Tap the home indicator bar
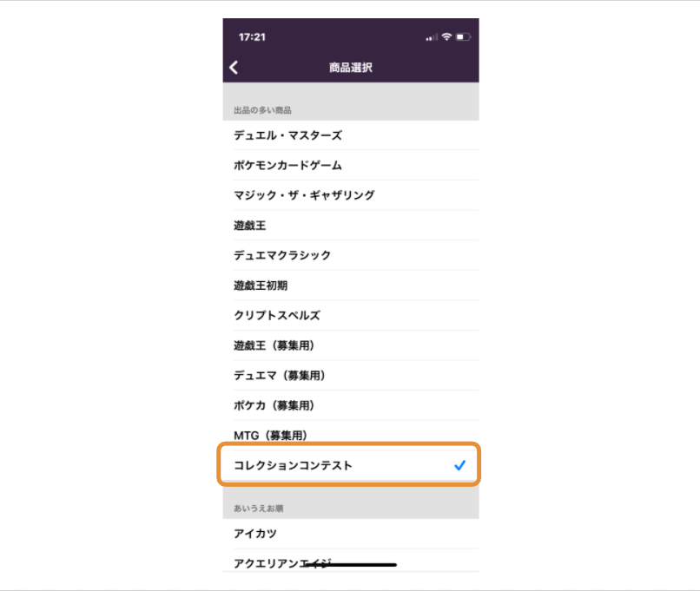The width and height of the screenshot is (700, 591). pyautogui.click(x=351, y=565)
